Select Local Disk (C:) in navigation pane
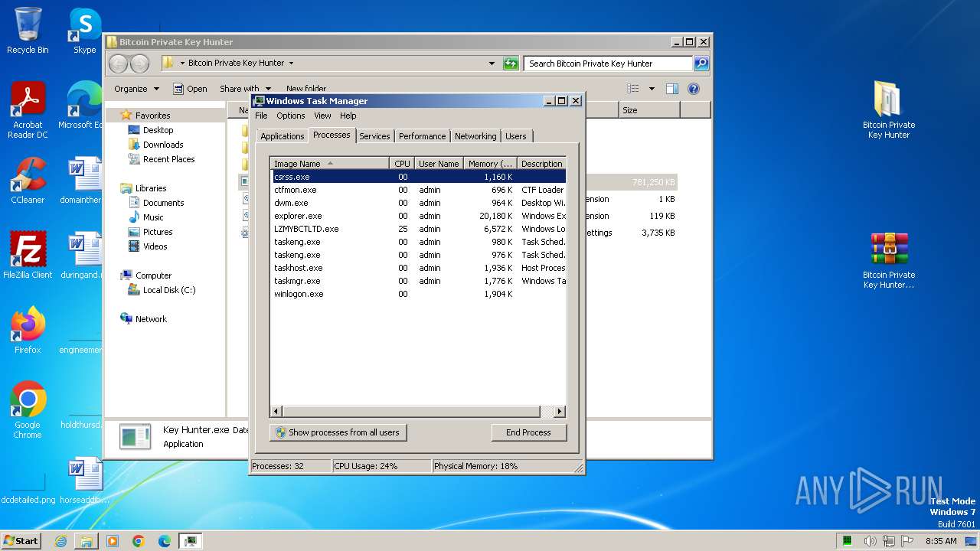The width and height of the screenshot is (980, 551). [169, 290]
